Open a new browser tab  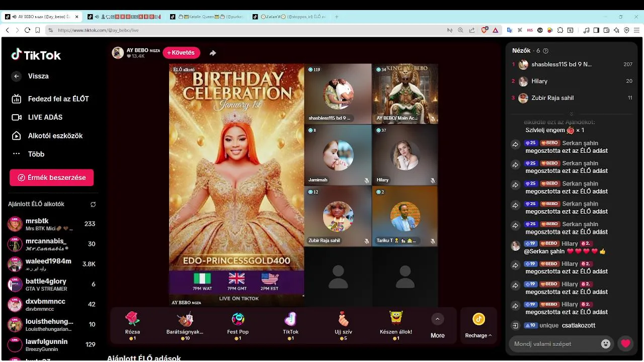[337, 17]
